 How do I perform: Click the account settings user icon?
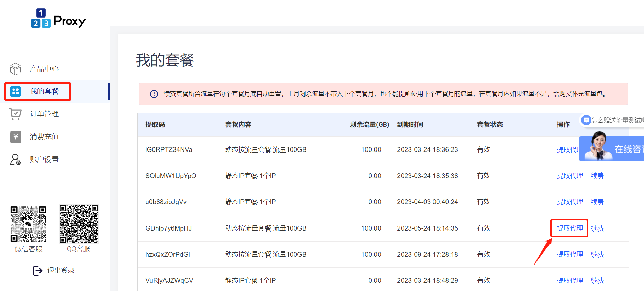[15, 159]
